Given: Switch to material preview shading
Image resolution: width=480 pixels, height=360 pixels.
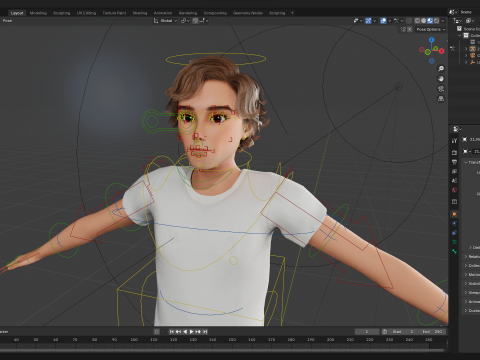Looking at the screenshot, I should (430, 21).
